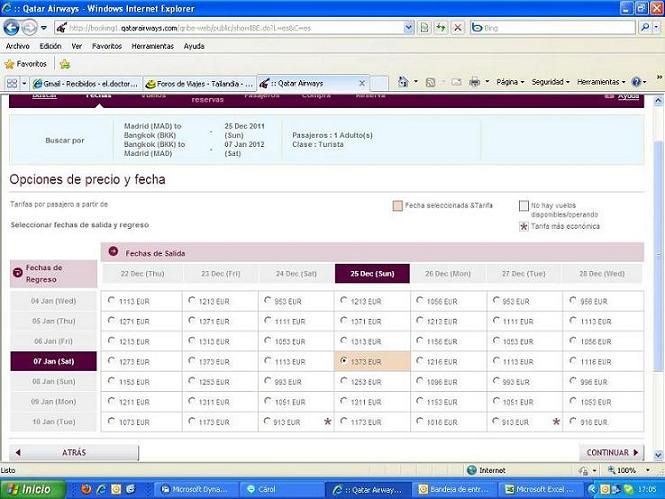
Task: Select the 1113 EUR fare for 22 Dec, 04 Jan
Action: (x=111, y=300)
